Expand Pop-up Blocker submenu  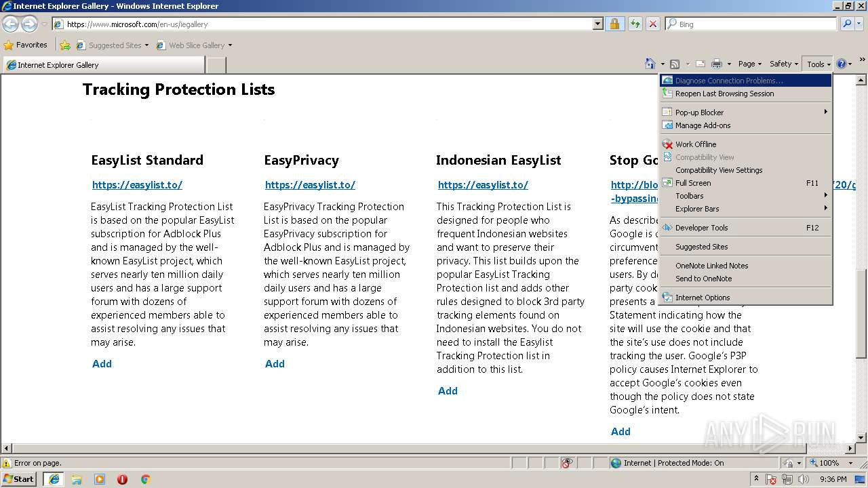pos(746,113)
